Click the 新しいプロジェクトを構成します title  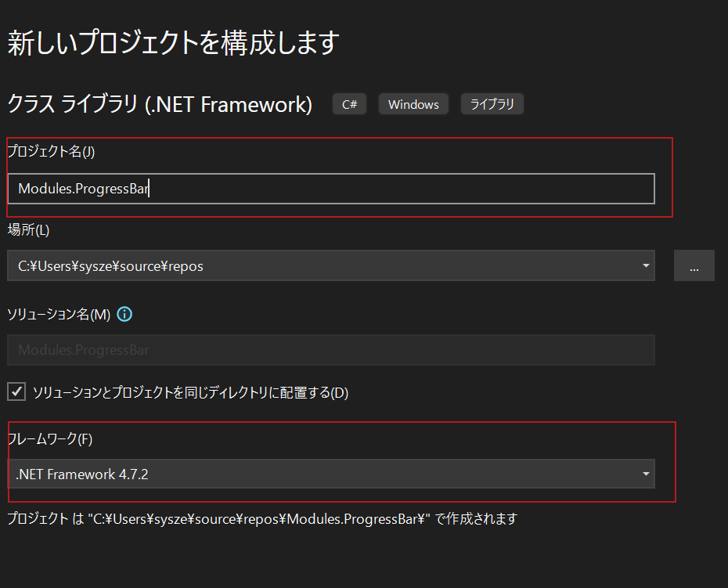tap(173, 42)
